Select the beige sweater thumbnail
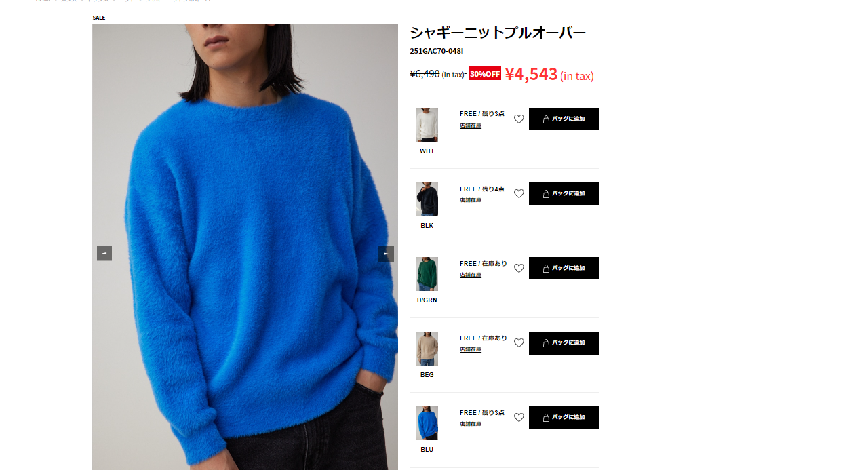Viewport: 868px width, 470px height. 427,349
